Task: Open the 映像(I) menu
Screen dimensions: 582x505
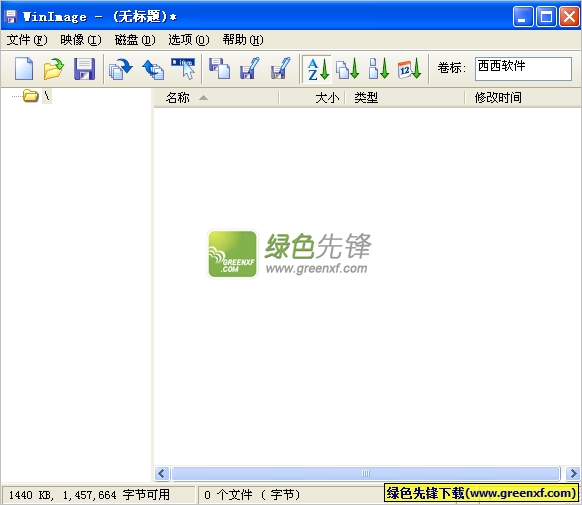Action: [81, 40]
